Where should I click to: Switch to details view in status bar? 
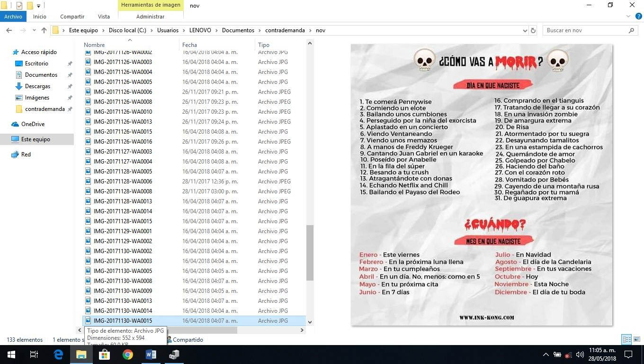pyautogui.click(x=626, y=339)
